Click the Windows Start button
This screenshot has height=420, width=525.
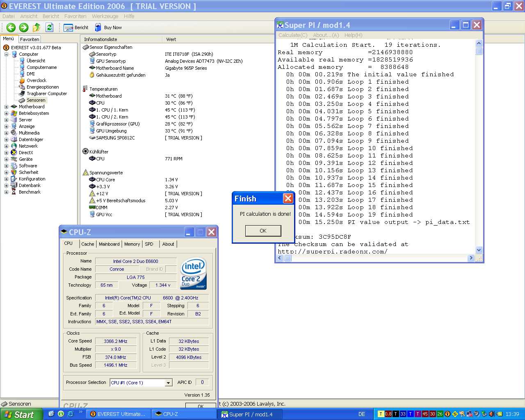coord(21,414)
